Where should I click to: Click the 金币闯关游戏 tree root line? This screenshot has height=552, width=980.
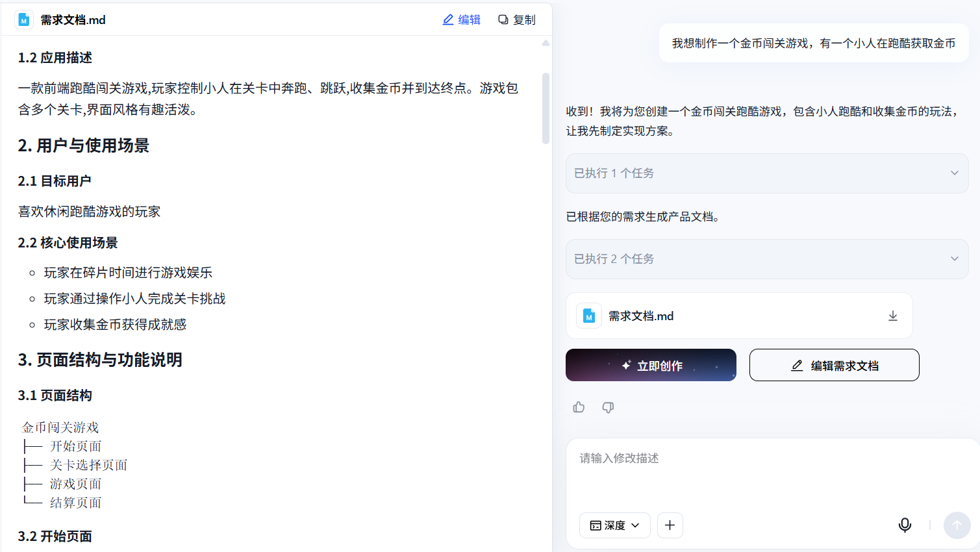pyautogui.click(x=60, y=427)
